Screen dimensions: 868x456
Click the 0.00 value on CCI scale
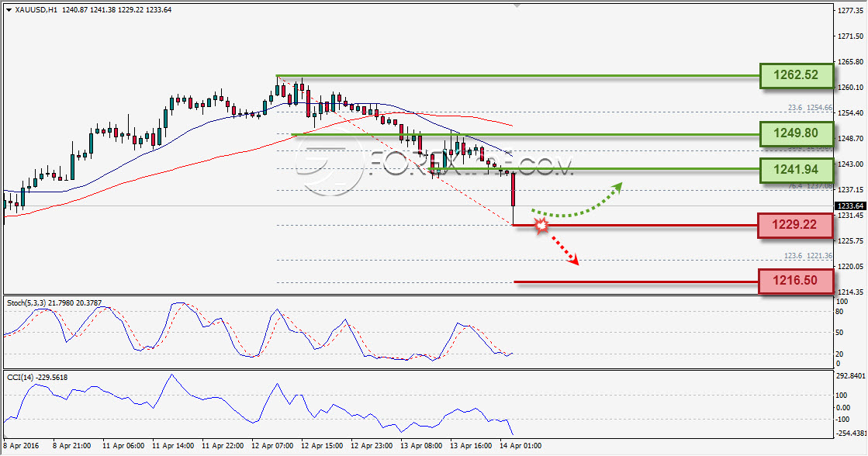(843, 407)
